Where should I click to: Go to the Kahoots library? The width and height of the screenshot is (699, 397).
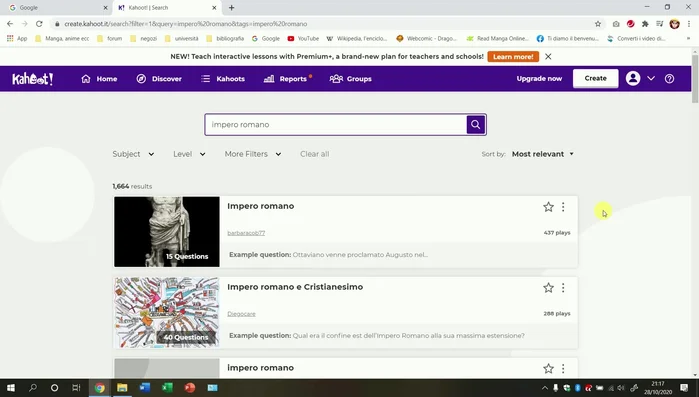(x=223, y=79)
